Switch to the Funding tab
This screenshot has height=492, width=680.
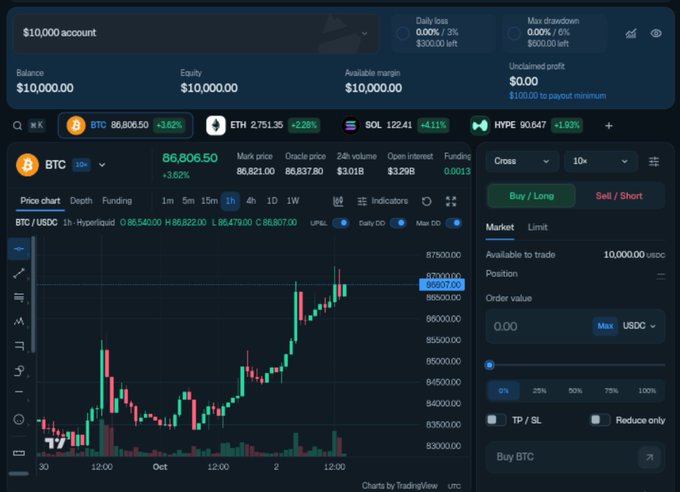pos(117,201)
